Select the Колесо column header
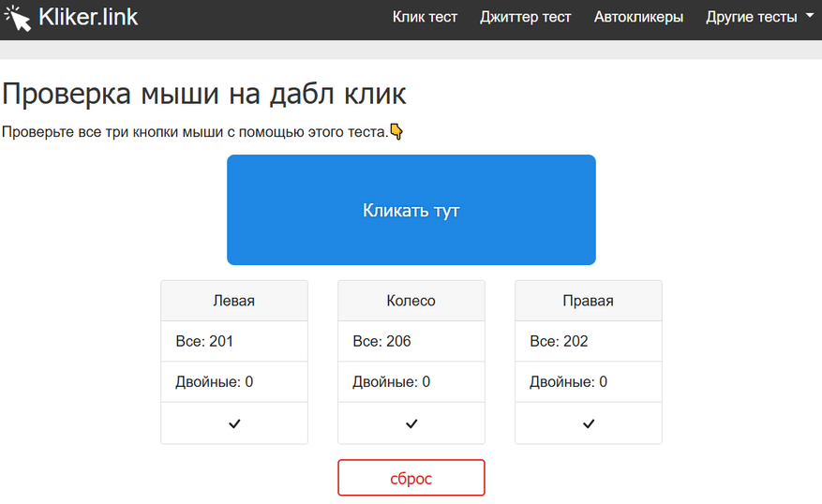Screen dimensions: 822x504 411,301
